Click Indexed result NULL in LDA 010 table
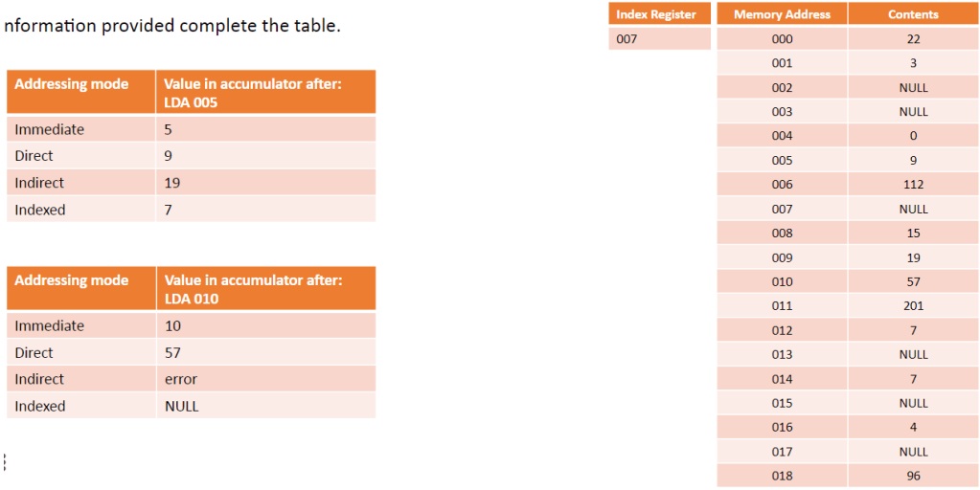This screenshot has width=980, height=490. pyautogui.click(x=265, y=406)
